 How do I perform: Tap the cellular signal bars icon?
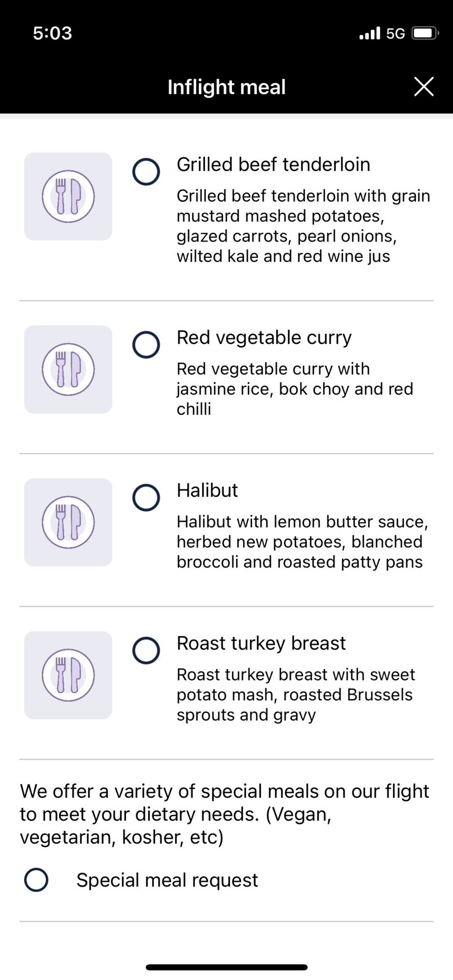coord(370,33)
